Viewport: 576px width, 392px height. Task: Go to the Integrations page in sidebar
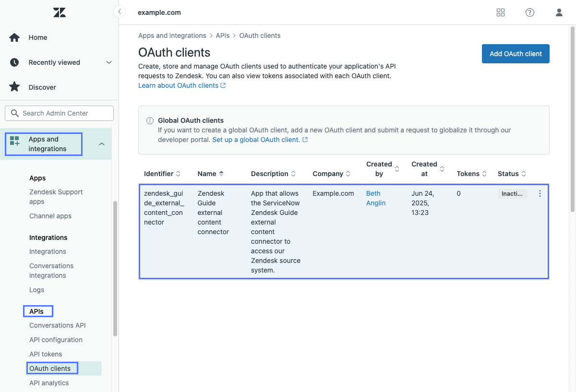tap(48, 251)
